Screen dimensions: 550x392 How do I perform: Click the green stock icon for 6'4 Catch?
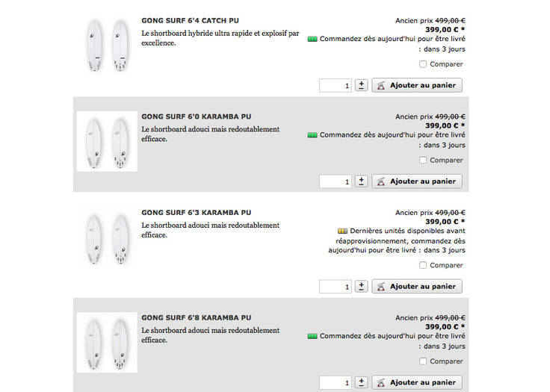coord(312,39)
